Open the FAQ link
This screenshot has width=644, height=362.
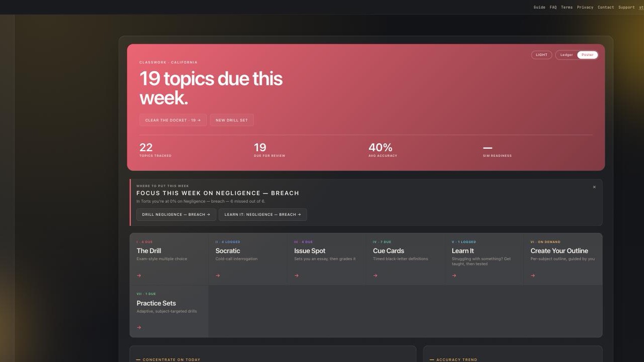pos(553,8)
